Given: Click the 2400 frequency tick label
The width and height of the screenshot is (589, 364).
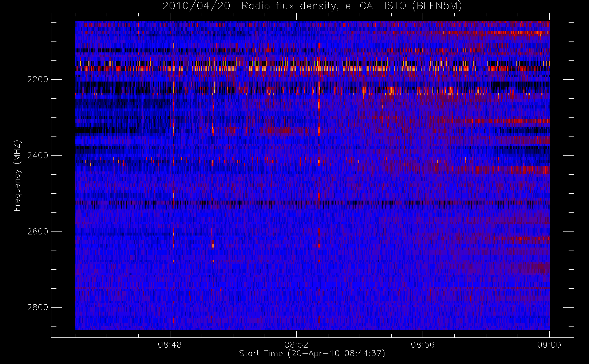Looking at the screenshot, I should 37,156.
